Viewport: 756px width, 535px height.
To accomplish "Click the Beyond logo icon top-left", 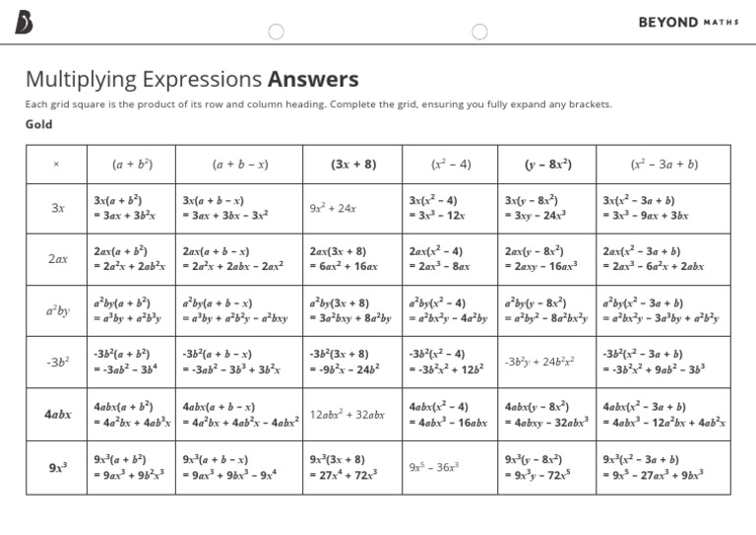I will [24, 23].
